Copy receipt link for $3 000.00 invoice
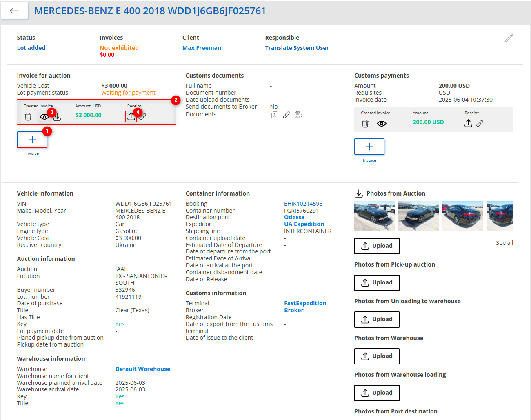 pyautogui.click(x=142, y=116)
